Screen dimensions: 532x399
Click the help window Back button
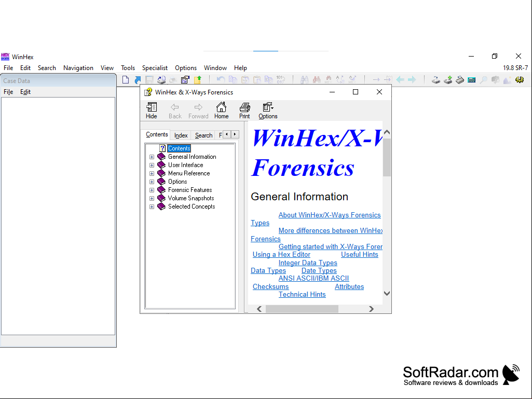click(x=175, y=111)
